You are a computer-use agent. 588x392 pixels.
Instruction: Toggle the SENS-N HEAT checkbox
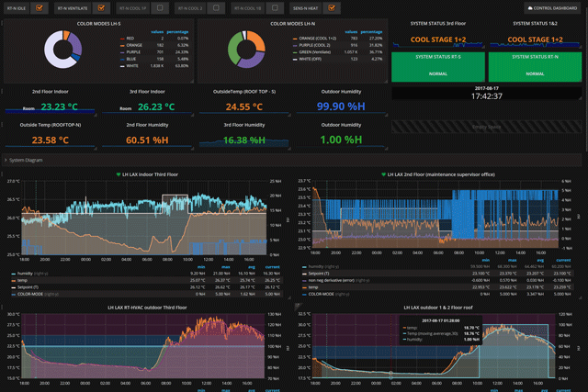pyautogui.click(x=333, y=8)
